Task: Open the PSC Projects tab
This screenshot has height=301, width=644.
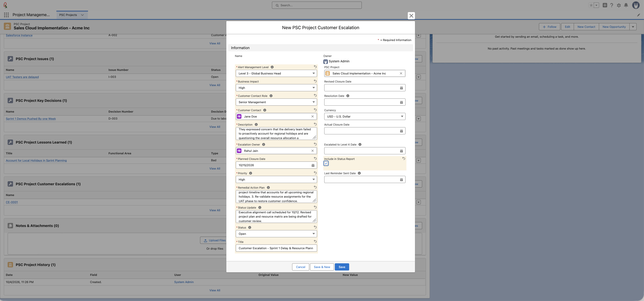Action: 68,15
